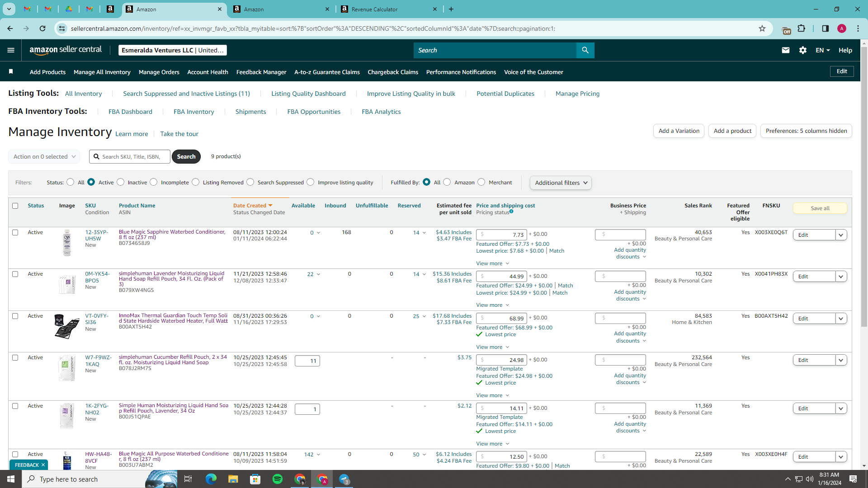Expand Add quantity discounts for 1K-2FYG-NH02
This screenshot has height=488, width=868.
pos(630,427)
